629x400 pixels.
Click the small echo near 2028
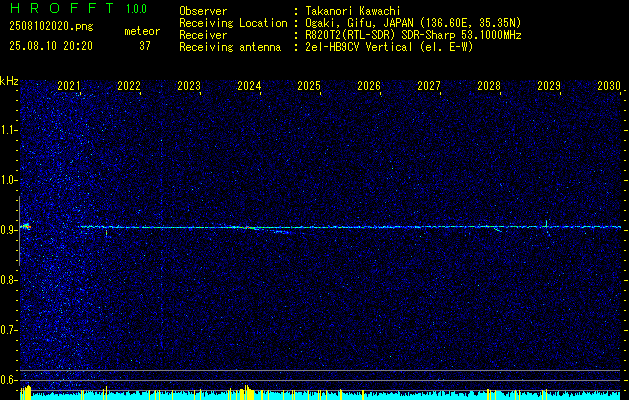(497, 229)
